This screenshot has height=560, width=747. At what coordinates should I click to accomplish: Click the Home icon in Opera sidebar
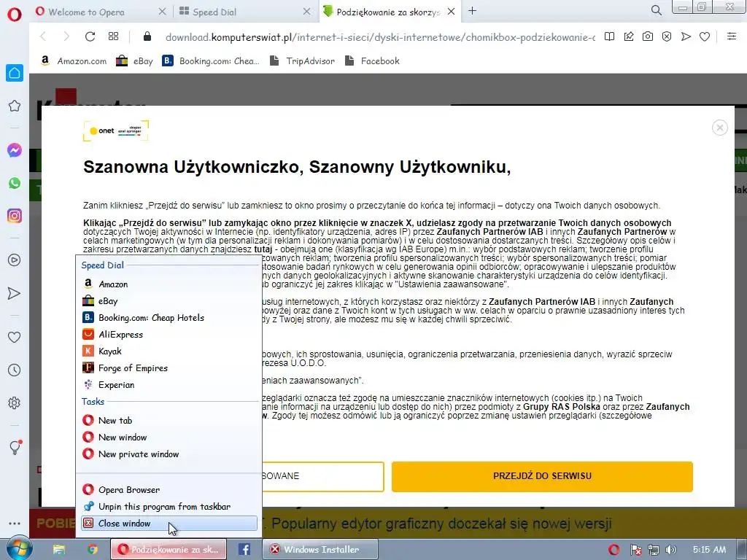pyautogui.click(x=15, y=73)
